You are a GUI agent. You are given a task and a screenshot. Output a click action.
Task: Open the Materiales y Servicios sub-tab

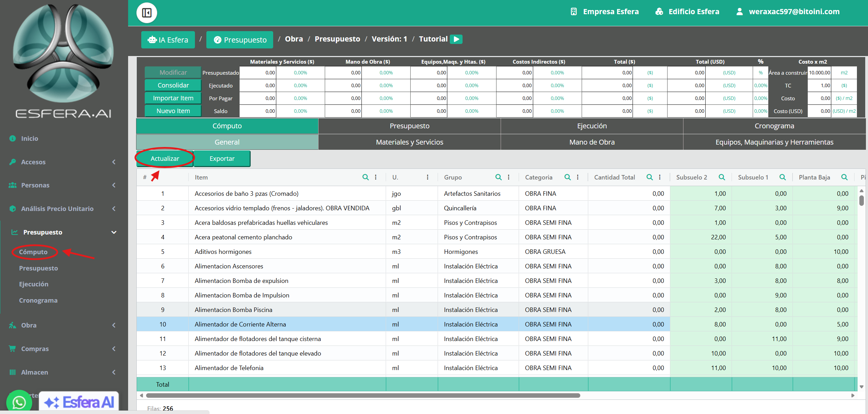click(x=410, y=142)
